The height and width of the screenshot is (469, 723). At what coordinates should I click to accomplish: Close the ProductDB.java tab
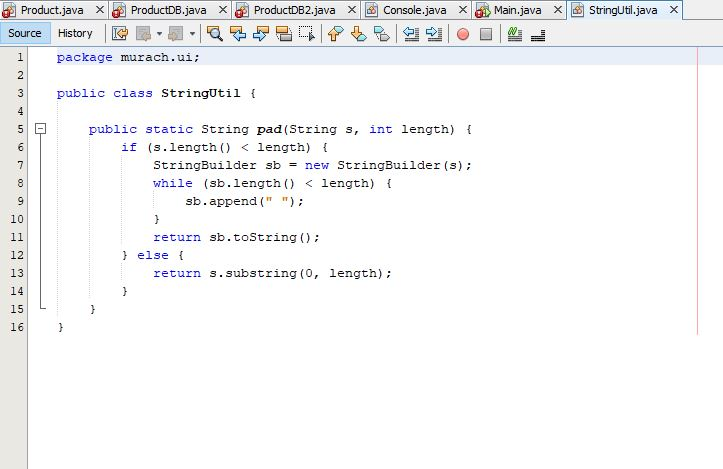coord(223,10)
